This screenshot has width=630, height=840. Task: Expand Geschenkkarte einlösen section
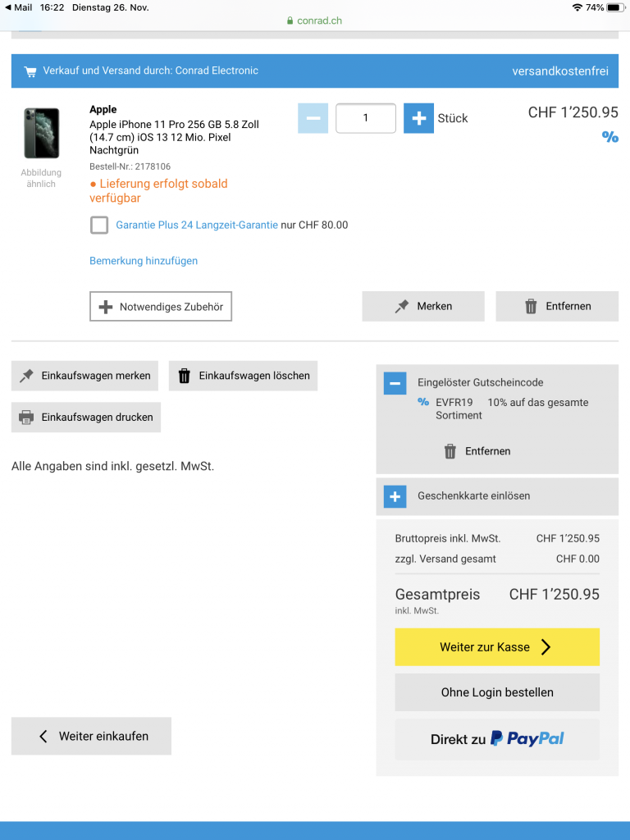[395, 496]
